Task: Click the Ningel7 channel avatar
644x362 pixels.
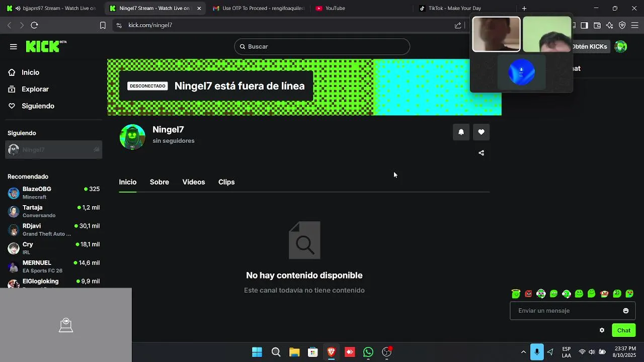Action: [x=132, y=137]
